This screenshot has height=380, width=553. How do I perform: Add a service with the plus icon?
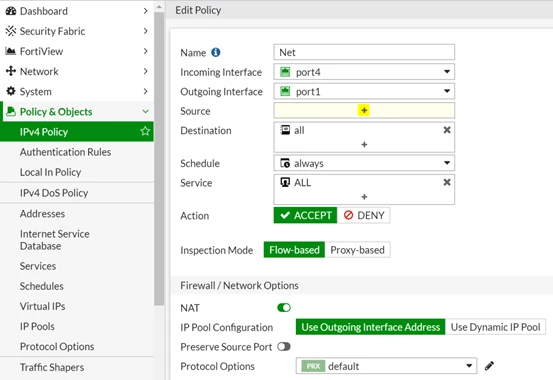[364, 197]
